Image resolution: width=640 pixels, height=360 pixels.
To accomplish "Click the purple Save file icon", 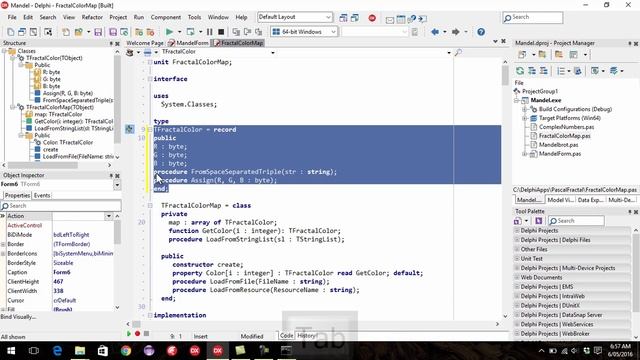I will pos(98,32).
